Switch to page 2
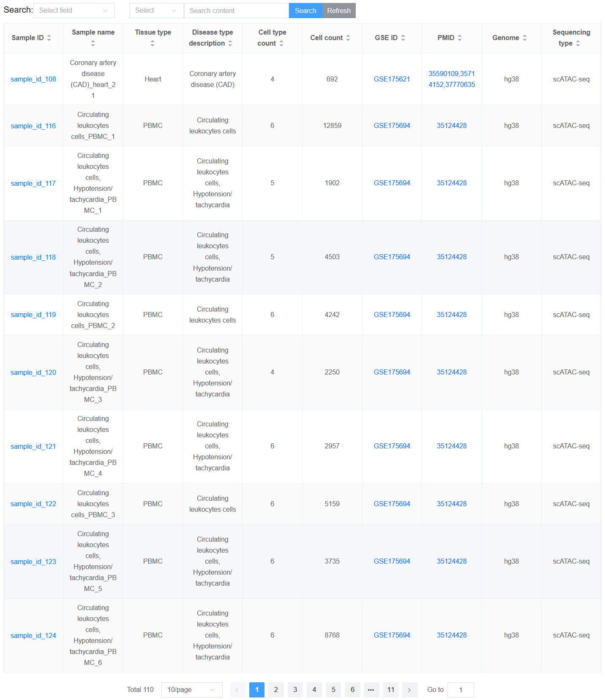The width and height of the screenshot is (605, 700). pyautogui.click(x=276, y=690)
